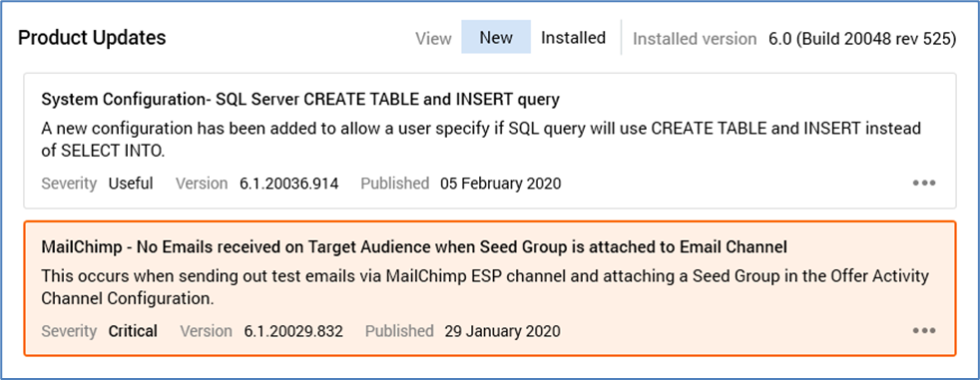Click the Severity label on SQL Server update

[70, 184]
